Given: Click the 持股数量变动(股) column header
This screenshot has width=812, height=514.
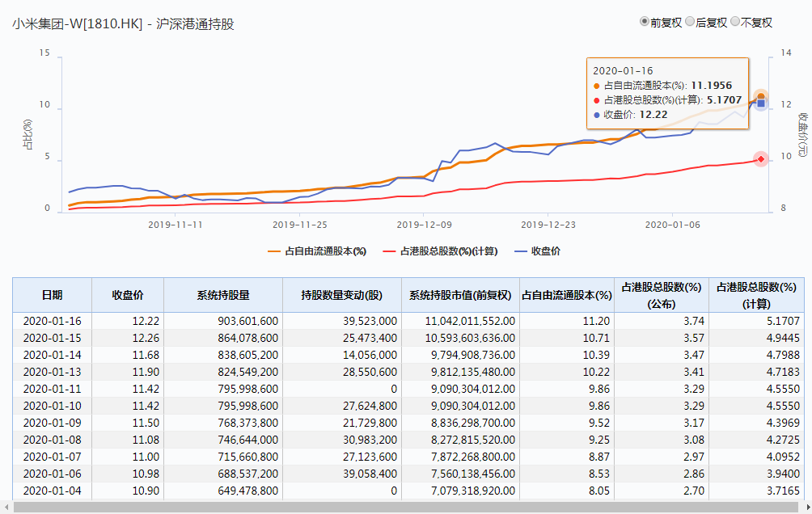Looking at the screenshot, I should coord(342,295).
